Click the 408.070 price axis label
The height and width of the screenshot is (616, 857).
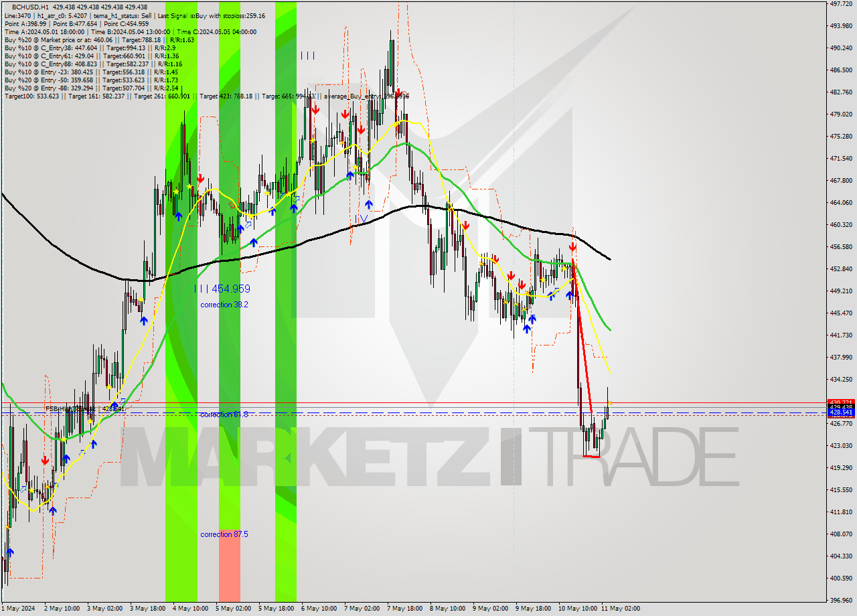pyautogui.click(x=840, y=534)
